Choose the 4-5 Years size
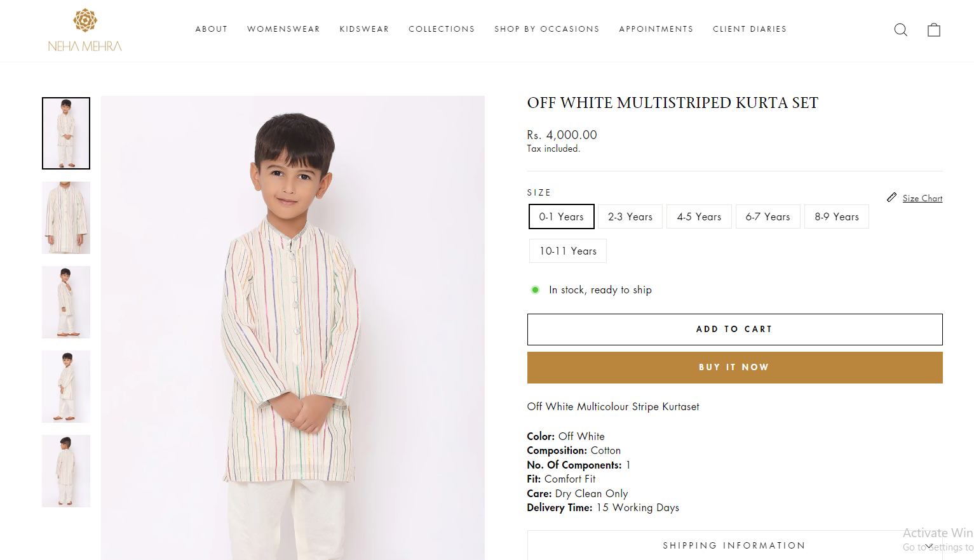Viewport: 974px width, 560px height. [x=699, y=217]
